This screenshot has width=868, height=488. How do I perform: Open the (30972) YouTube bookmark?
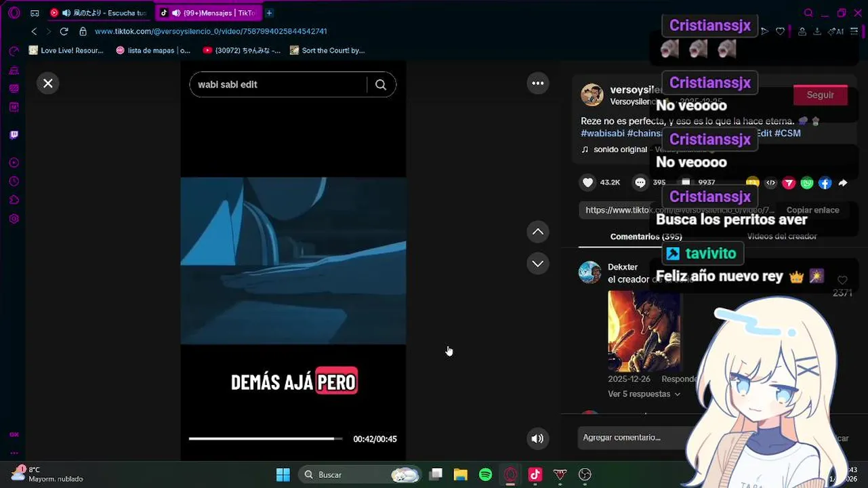pos(242,50)
